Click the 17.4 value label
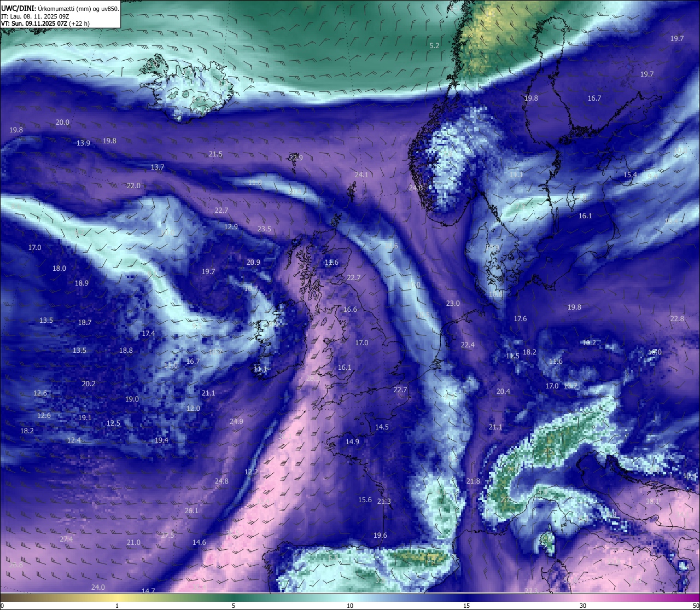This screenshot has height=610, width=700. 148,334
